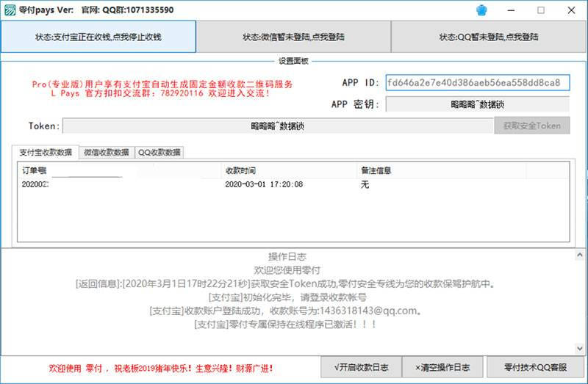The height and width of the screenshot is (384, 588).
Task: Close the 零付pays window
Action: pyautogui.click(x=571, y=10)
